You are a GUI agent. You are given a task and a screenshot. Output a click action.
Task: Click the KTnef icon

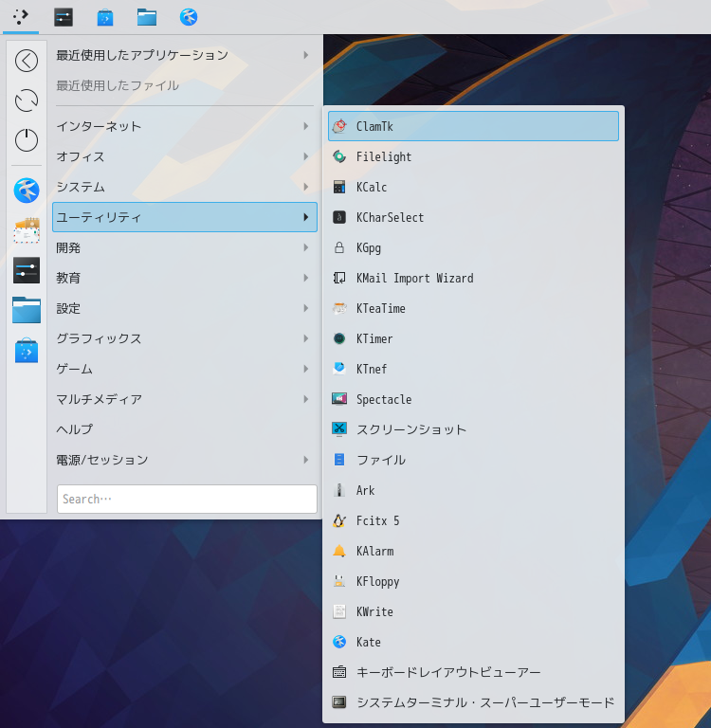click(x=339, y=369)
